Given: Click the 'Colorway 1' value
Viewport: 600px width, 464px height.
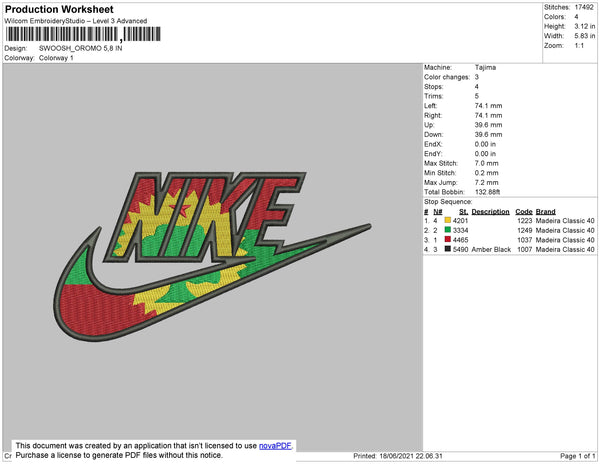Looking at the screenshot, I should tap(56, 58).
